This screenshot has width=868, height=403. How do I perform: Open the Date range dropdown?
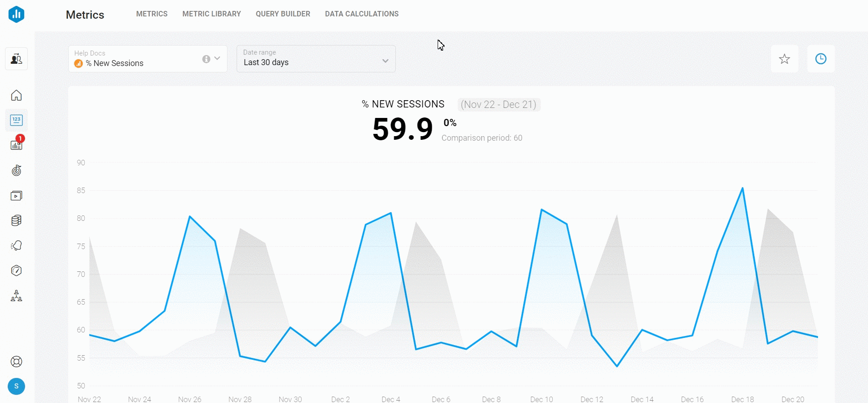click(x=316, y=59)
